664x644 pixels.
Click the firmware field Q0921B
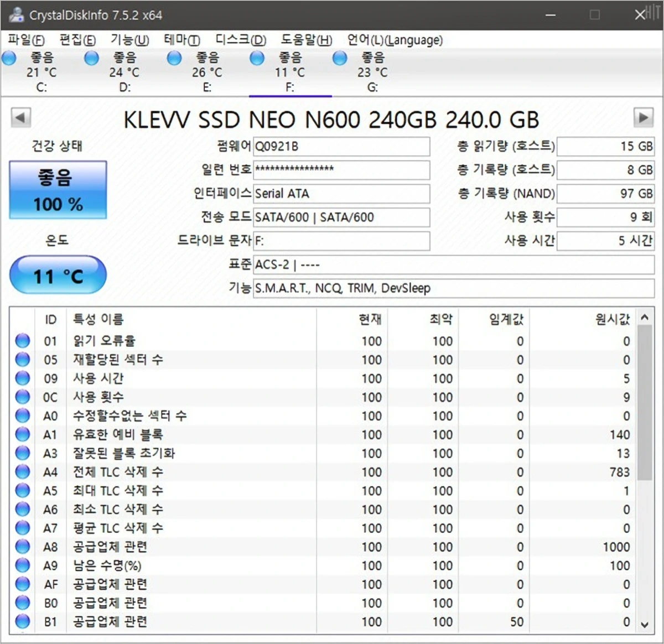341,147
